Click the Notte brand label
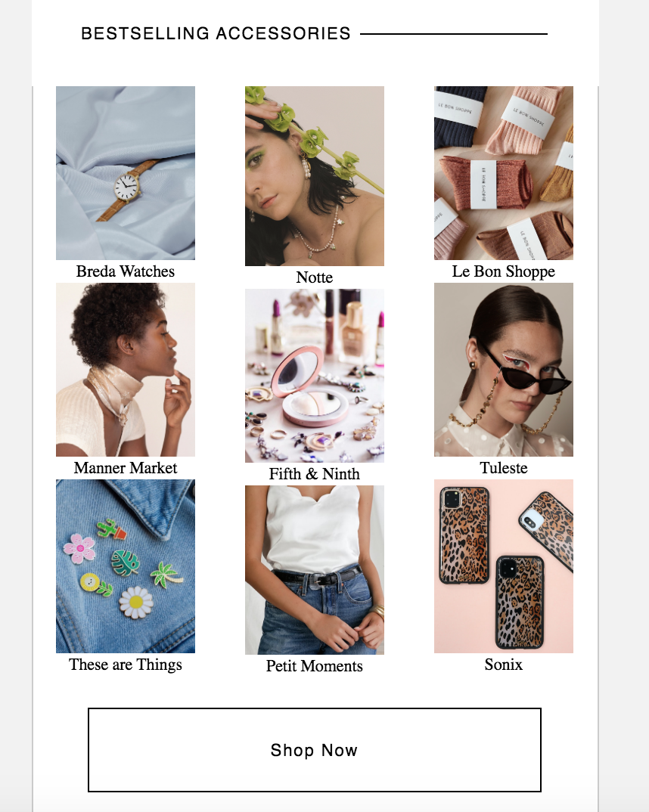The width and height of the screenshot is (649, 812). click(x=315, y=277)
